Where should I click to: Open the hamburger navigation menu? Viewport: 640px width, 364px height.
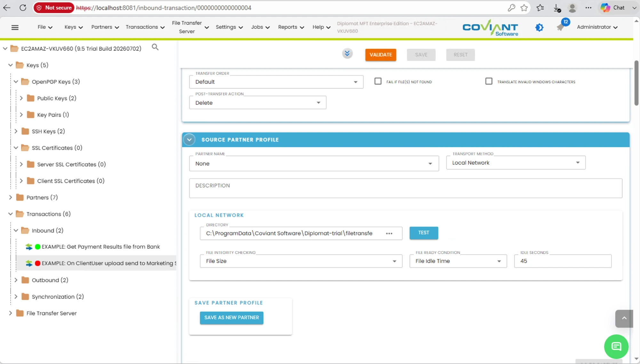coord(15,27)
